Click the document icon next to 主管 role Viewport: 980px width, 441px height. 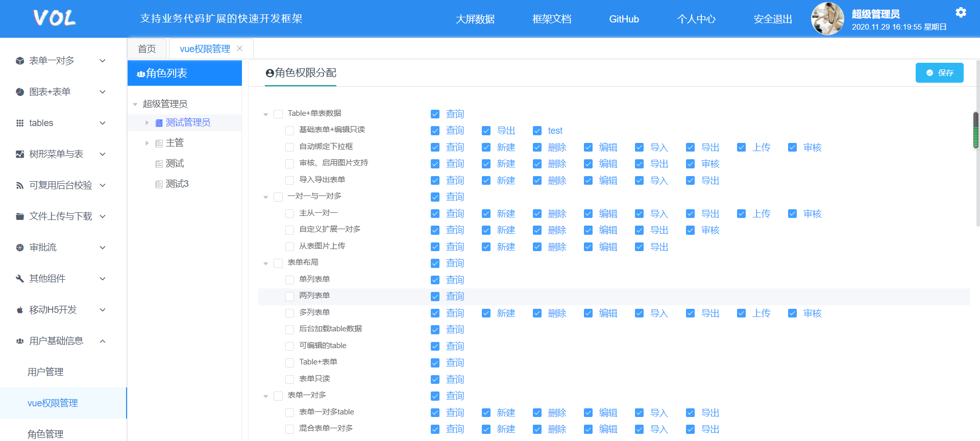click(x=159, y=143)
